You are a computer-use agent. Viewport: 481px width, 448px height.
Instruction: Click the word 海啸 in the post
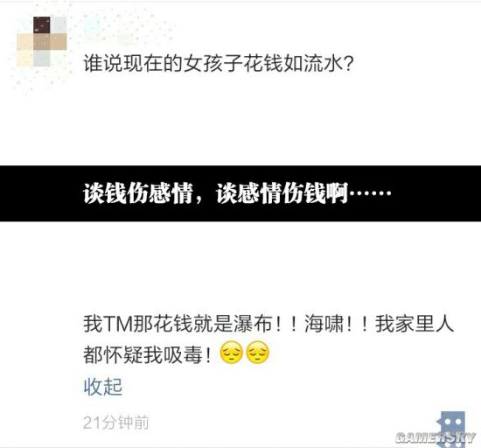pyautogui.click(x=324, y=324)
